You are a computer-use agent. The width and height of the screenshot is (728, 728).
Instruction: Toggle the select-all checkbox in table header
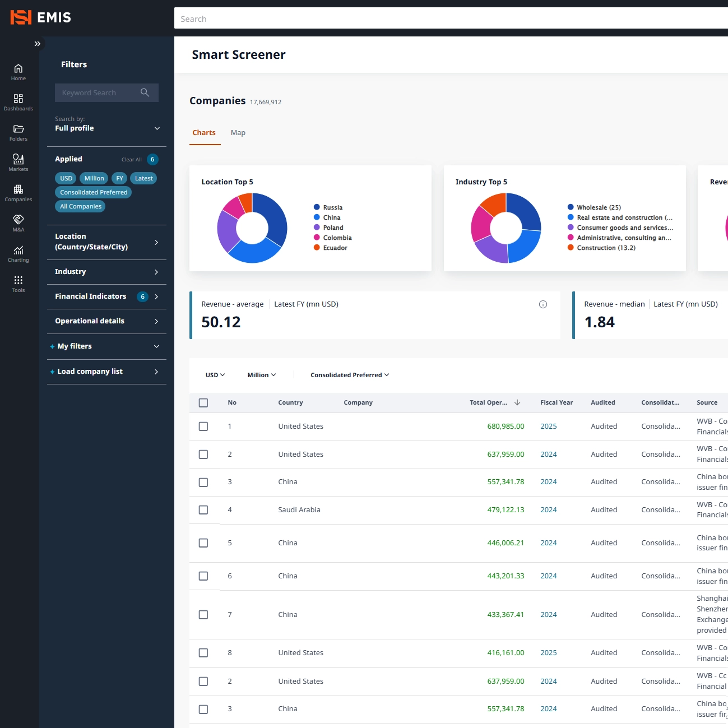click(x=203, y=403)
